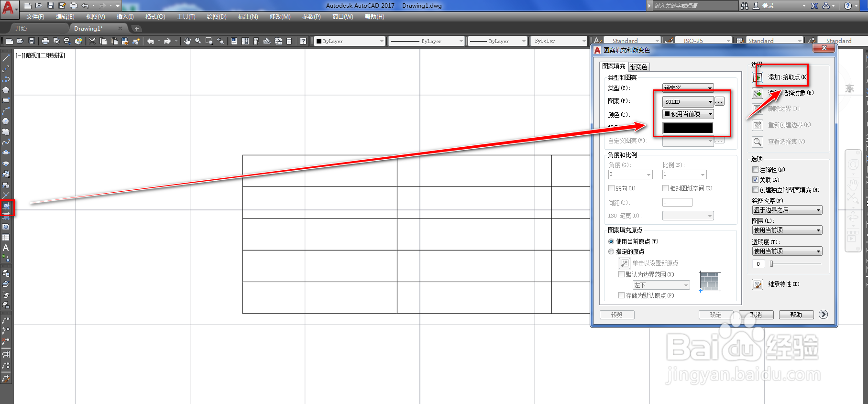Viewport: 868px width, 404px height.
Task: Click the Undo arrow in standard toolbar
Action: click(150, 41)
